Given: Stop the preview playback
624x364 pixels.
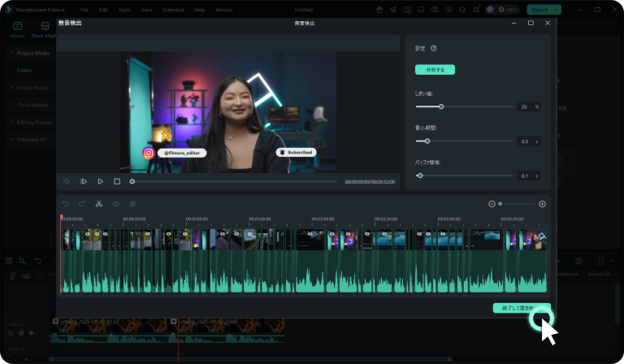Looking at the screenshot, I should 117,181.
